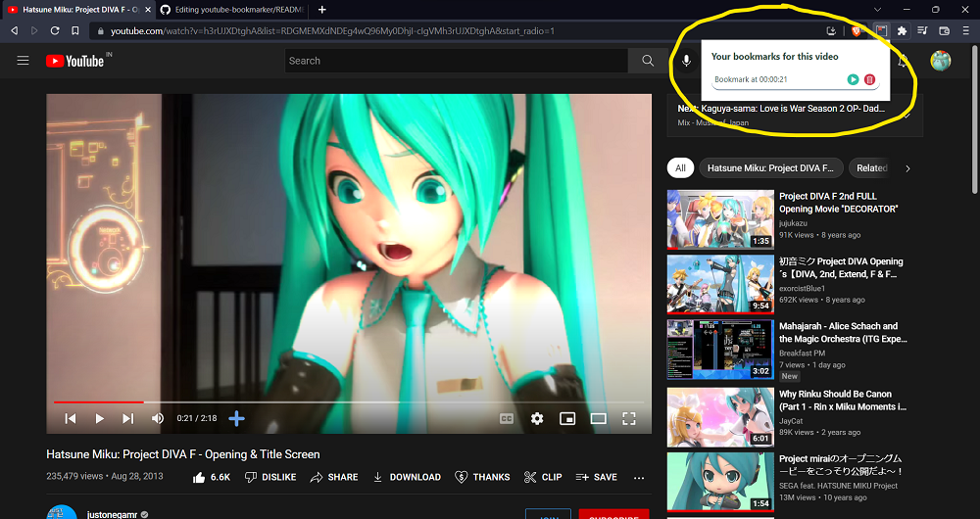Open player settings gear
This screenshot has height=519, width=980.
click(537, 418)
